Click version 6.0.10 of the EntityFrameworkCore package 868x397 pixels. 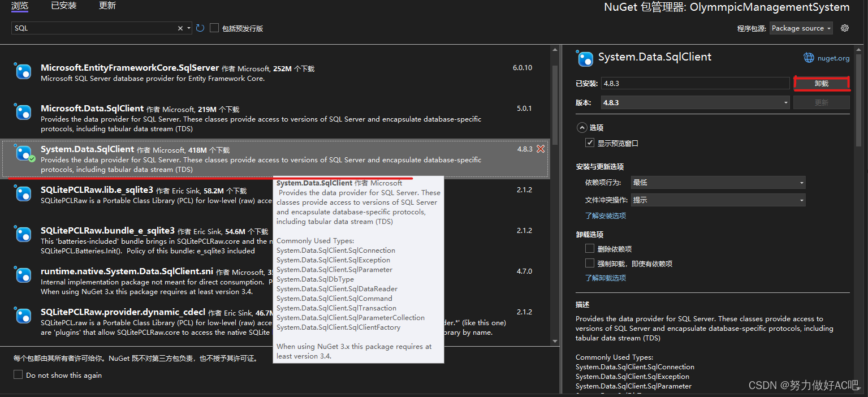click(x=522, y=67)
